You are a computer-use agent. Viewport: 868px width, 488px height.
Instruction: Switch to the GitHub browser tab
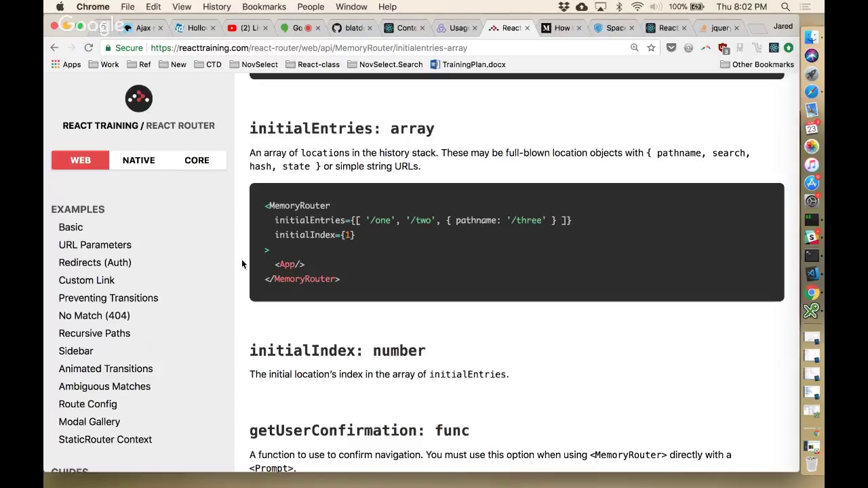353,28
